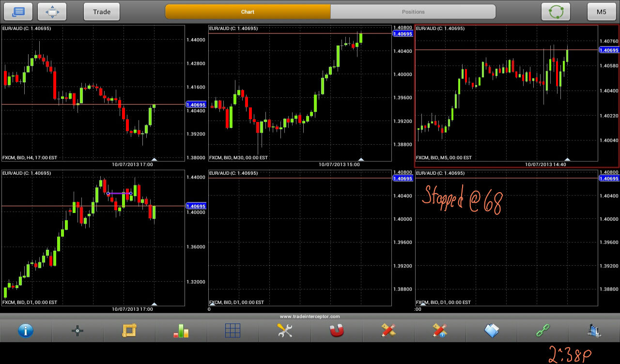Viewport: 620px width, 364px height.
Task: Click the '10/07/2013 15:00' date label
Action: click(339, 165)
